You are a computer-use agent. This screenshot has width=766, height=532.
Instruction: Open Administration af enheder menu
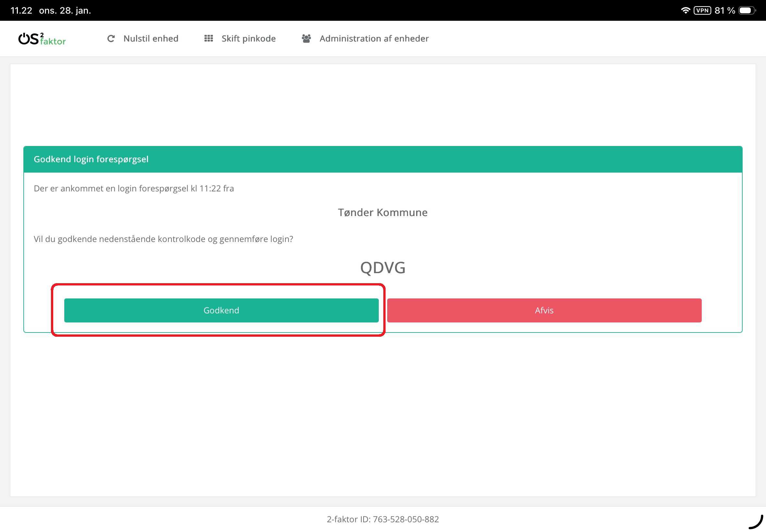click(374, 39)
